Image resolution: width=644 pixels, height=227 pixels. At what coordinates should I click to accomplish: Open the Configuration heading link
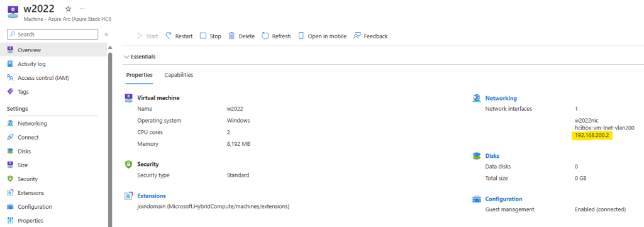click(504, 199)
